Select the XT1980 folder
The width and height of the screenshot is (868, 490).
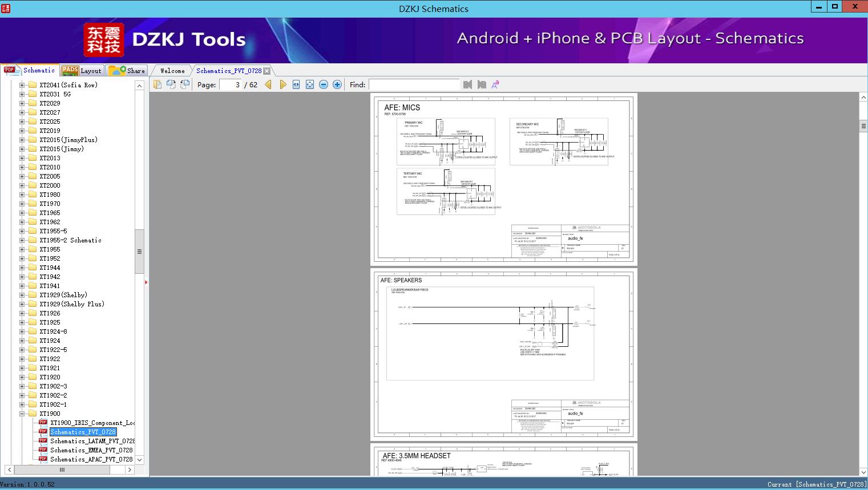[50, 195]
